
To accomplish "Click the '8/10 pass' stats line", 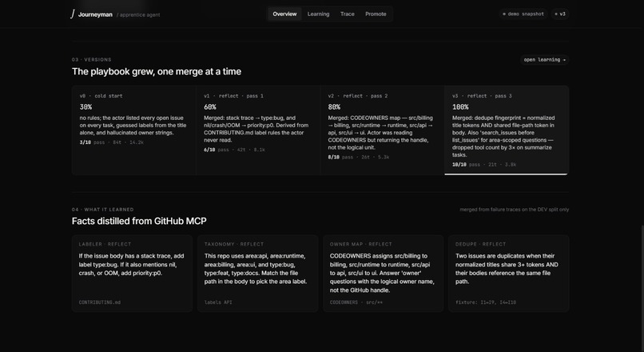I will pos(359,157).
